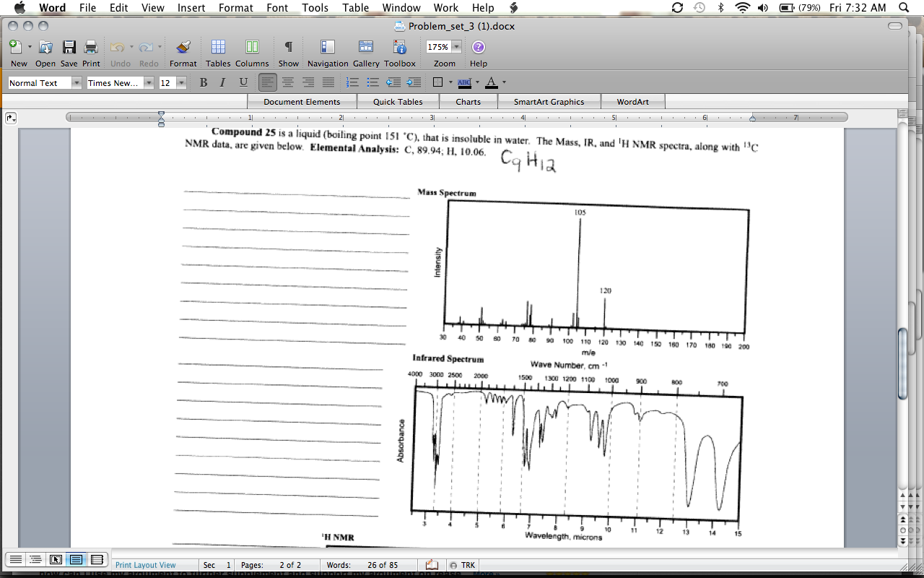Pick the font color swatch
Screen dimensions: 924x578
[x=492, y=83]
